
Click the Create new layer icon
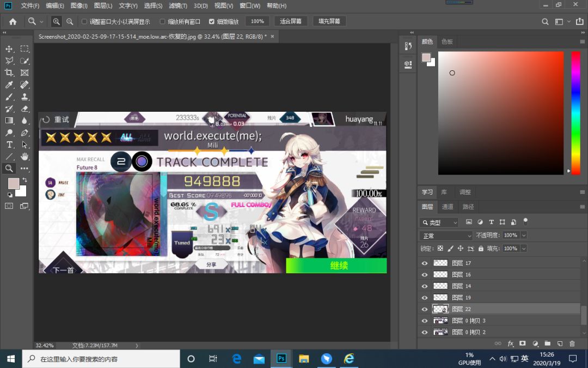tap(560, 343)
